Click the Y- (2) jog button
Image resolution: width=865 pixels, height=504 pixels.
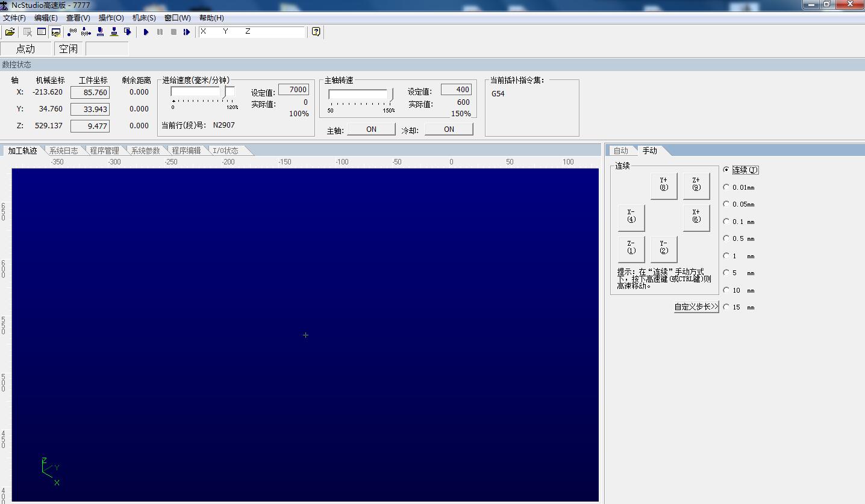pyautogui.click(x=664, y=249)
